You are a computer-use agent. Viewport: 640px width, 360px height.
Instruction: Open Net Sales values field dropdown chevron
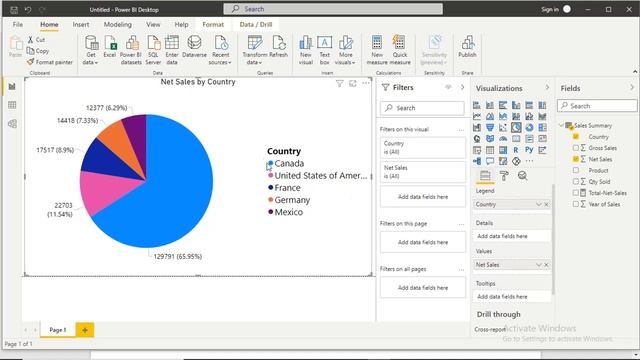(x=538, y=265)
